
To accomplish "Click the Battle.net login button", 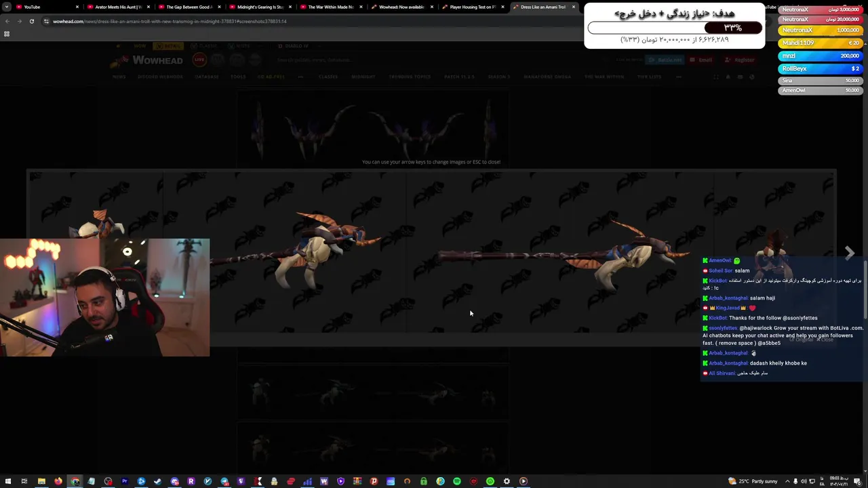I will coord(664,60).
